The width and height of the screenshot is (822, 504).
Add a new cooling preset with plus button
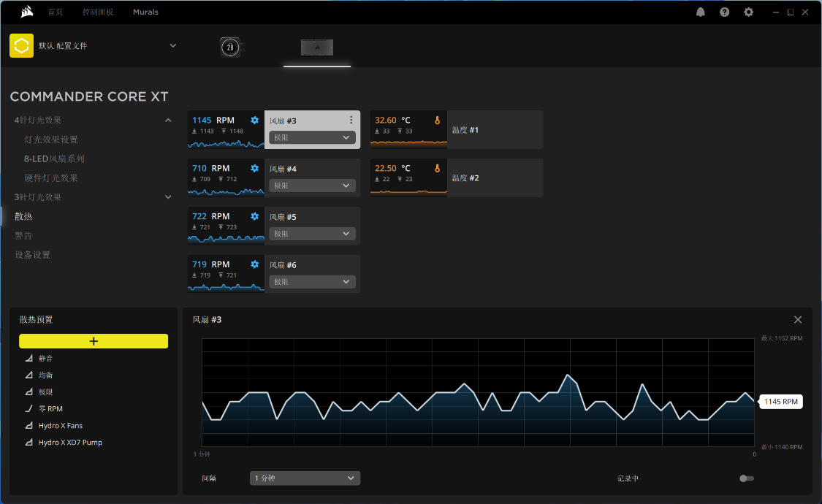(x=94, y=341)
